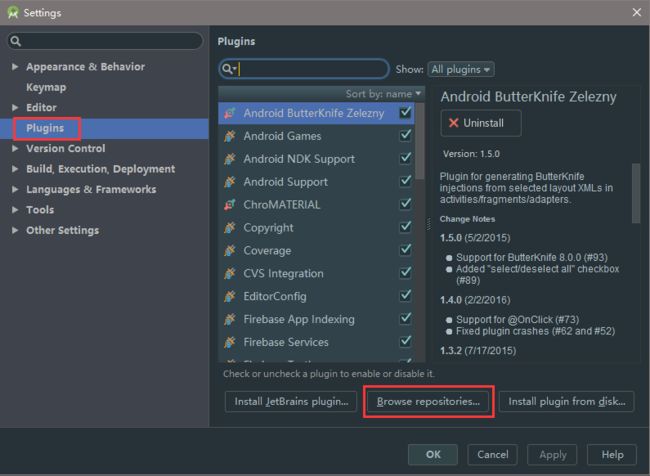This screenshot has height=476, width=650.
Task: Click the EditorConfig plugin icon
Action: [230, 296]
